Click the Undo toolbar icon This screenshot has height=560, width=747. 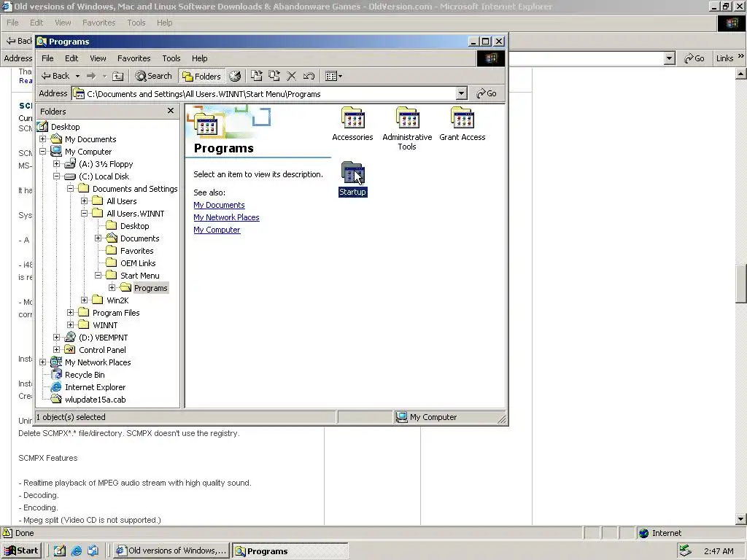tap(309, 76)
